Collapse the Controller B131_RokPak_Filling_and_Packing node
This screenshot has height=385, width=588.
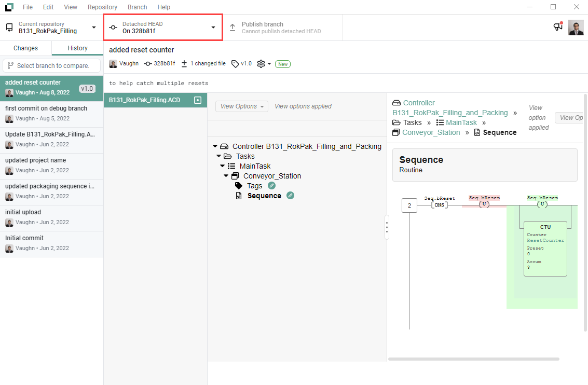pos(215,146)
